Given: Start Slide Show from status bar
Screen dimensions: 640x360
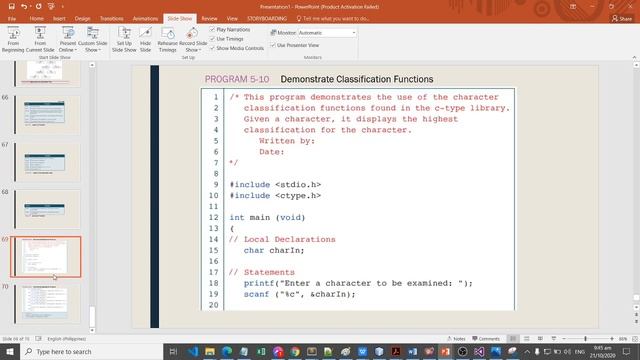Looking at the screenshot, I should pyautogui.click(x=553, y=339).
